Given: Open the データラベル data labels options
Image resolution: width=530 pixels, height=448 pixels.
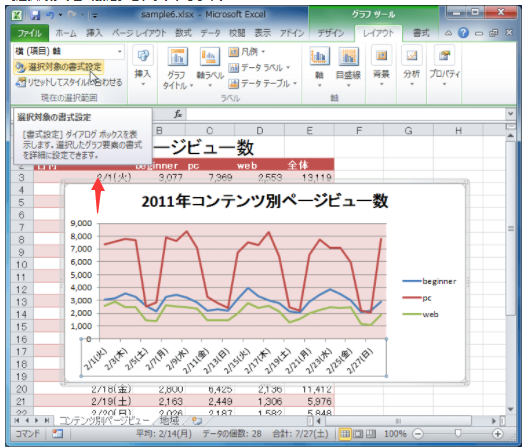Looking at the screenshot, I should 259,68.
